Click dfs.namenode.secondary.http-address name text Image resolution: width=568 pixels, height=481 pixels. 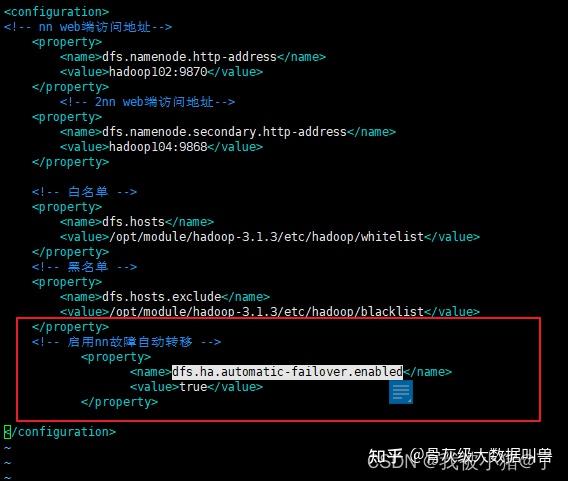(225, 132)
